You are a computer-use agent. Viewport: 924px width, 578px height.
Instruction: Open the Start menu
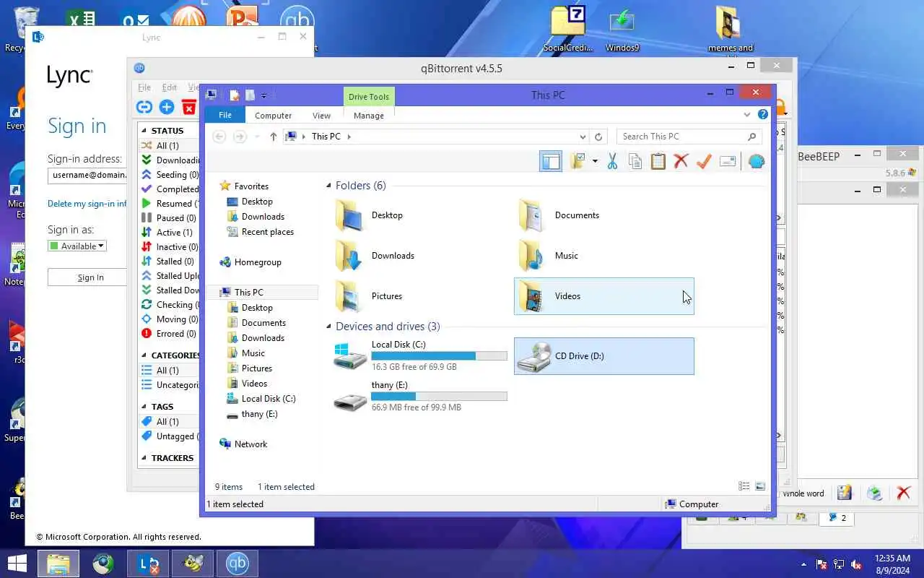[x=17, y=564]
